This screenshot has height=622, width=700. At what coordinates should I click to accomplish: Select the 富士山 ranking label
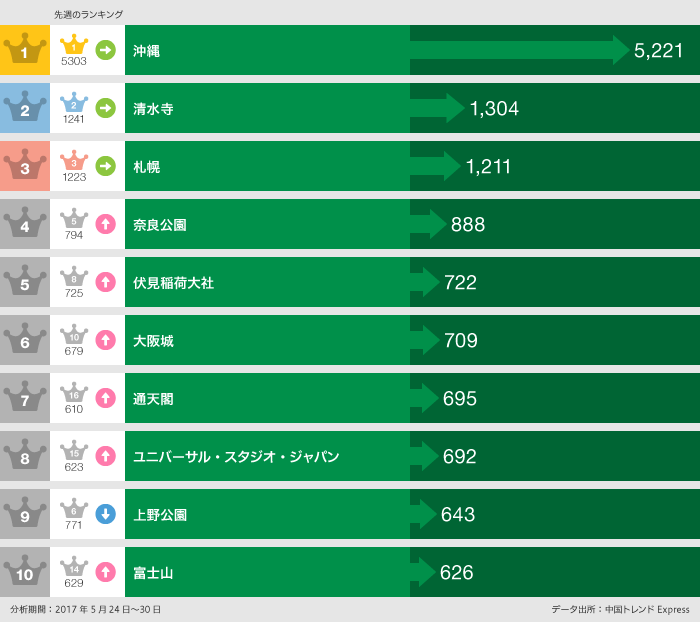pos(153,572)
